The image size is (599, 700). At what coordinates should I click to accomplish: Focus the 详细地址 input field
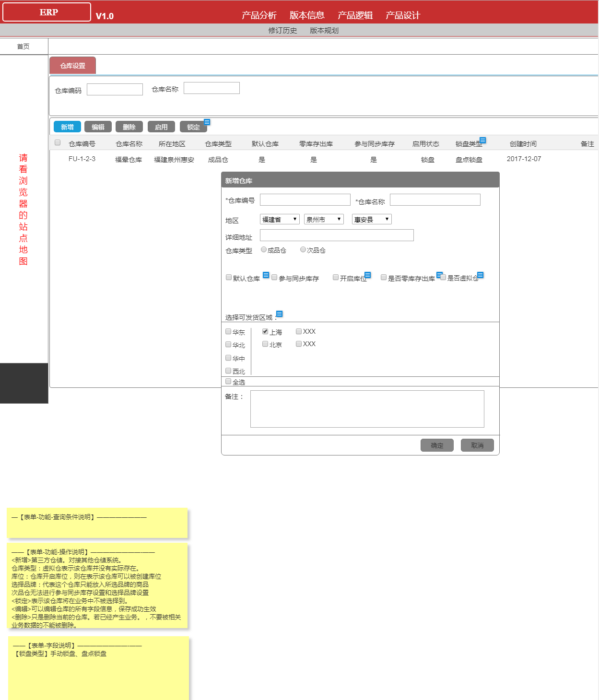337,235
